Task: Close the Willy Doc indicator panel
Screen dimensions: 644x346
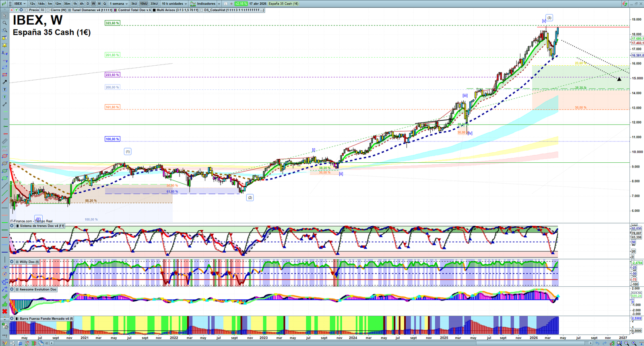Action: click(12, 262)
